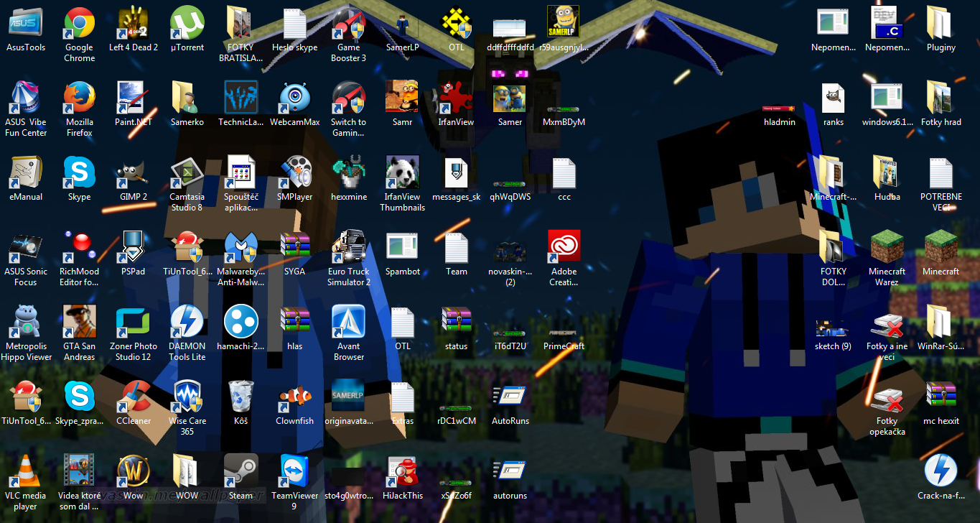Open VLC media player icon

coord(25,473)
